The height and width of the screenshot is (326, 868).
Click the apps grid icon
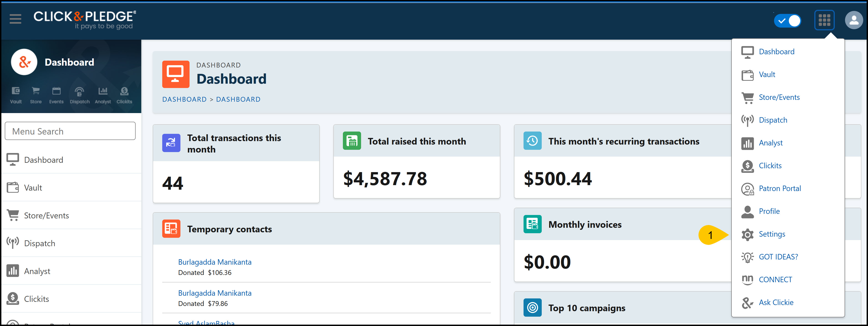click(824, 20)
